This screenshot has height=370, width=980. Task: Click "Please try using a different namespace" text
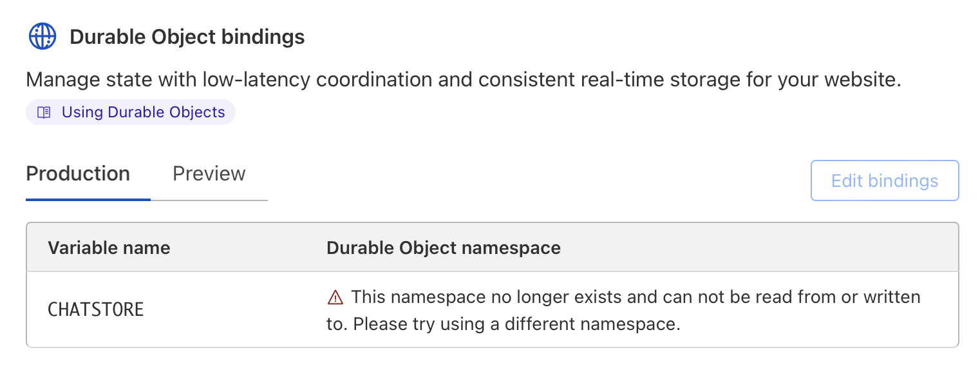[x=516, y=324]
